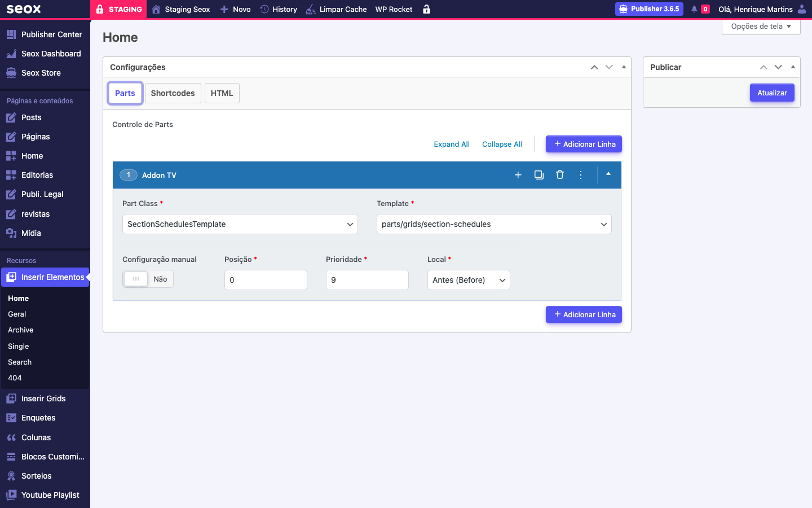812x508 pixels.
Task: Open Staging Seox site link
Action: (181, 9)
